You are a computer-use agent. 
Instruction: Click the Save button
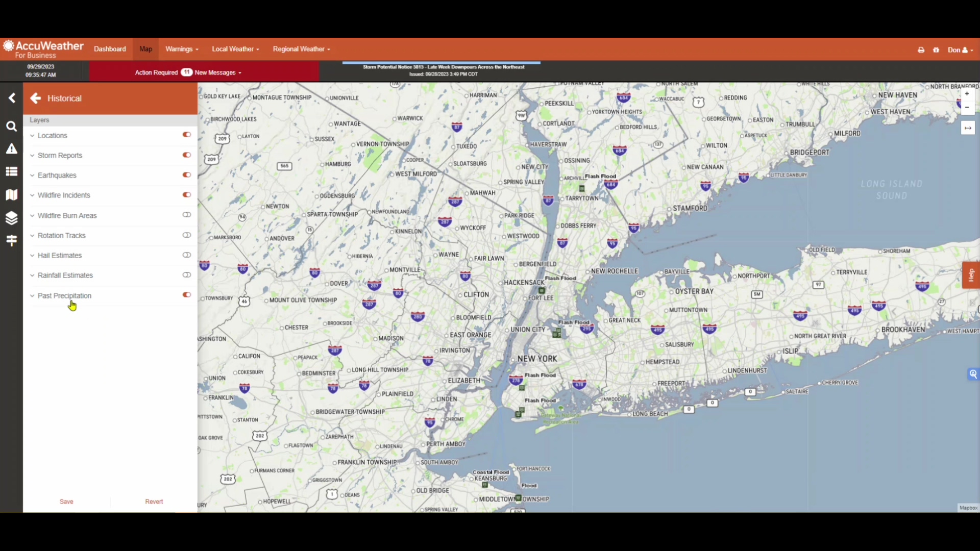[66, 502]
